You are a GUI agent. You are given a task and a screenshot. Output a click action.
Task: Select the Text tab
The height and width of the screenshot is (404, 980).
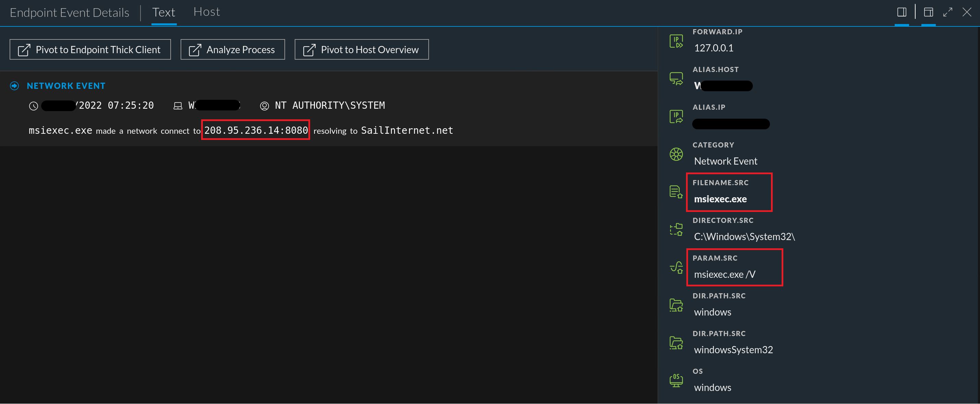click(163, 12)
